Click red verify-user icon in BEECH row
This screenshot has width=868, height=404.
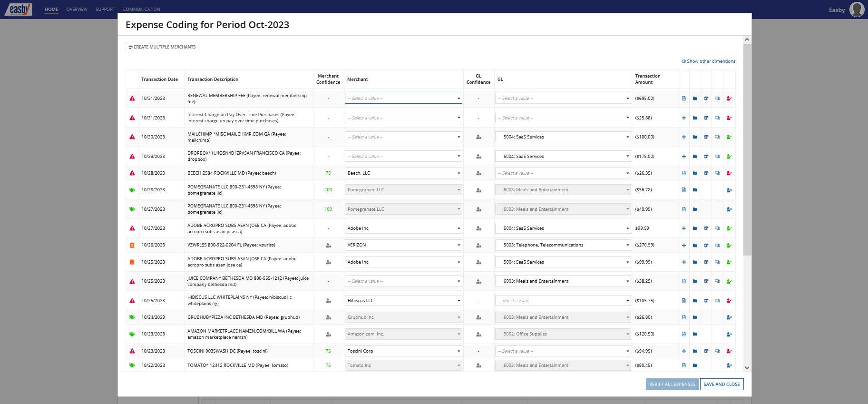click(729, 173)
